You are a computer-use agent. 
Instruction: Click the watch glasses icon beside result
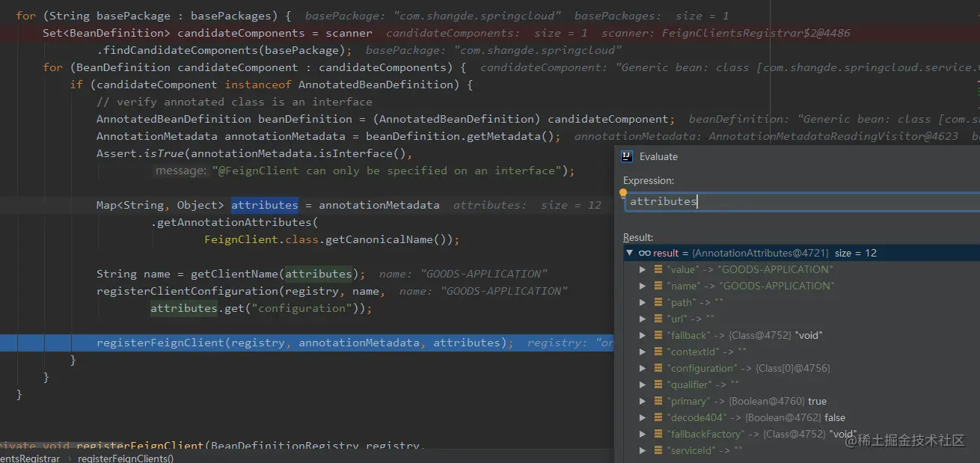644,253
